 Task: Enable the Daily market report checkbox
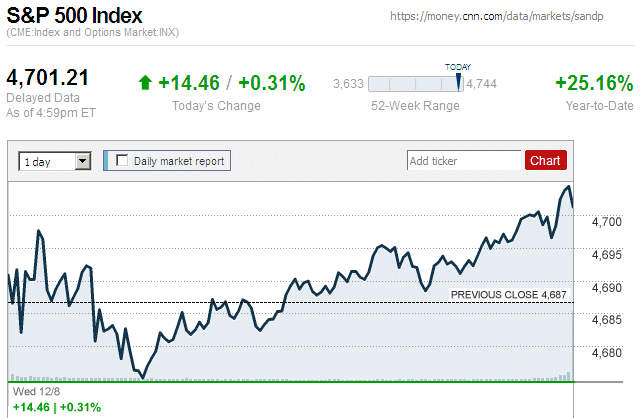click(x=123, y=160)
